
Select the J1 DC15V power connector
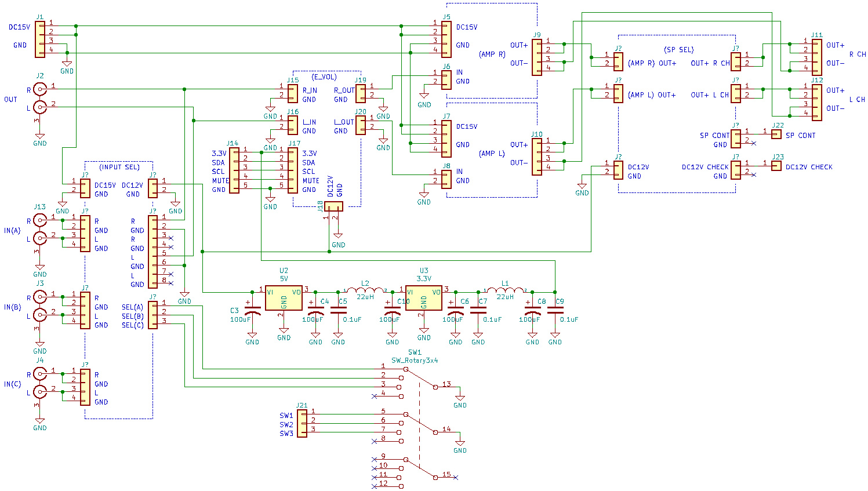(40, 39)
